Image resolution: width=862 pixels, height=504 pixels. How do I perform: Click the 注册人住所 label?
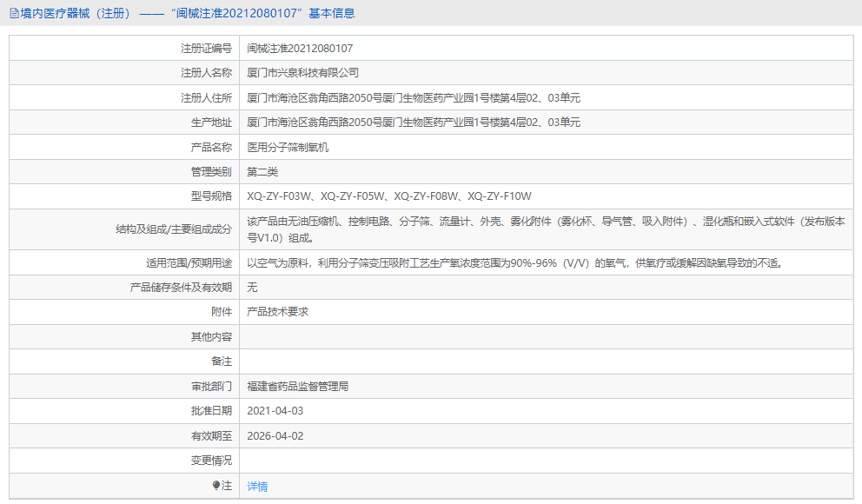pyautogui.click(x=206, y=98)
